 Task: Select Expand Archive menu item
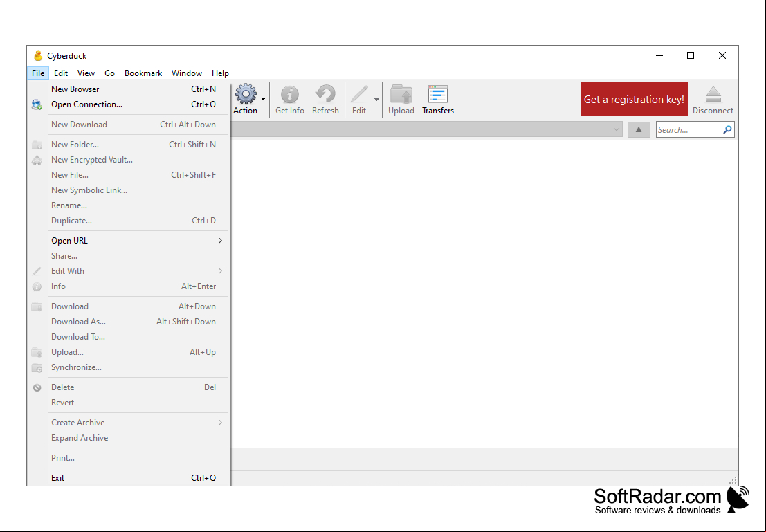pos(129,437)
